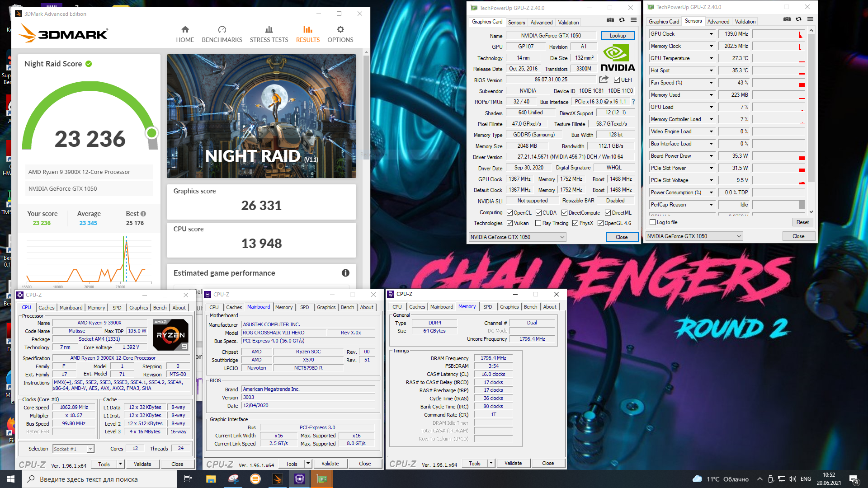
Task: Toggle the Vulkan checkbox
Action: (509, 223)
